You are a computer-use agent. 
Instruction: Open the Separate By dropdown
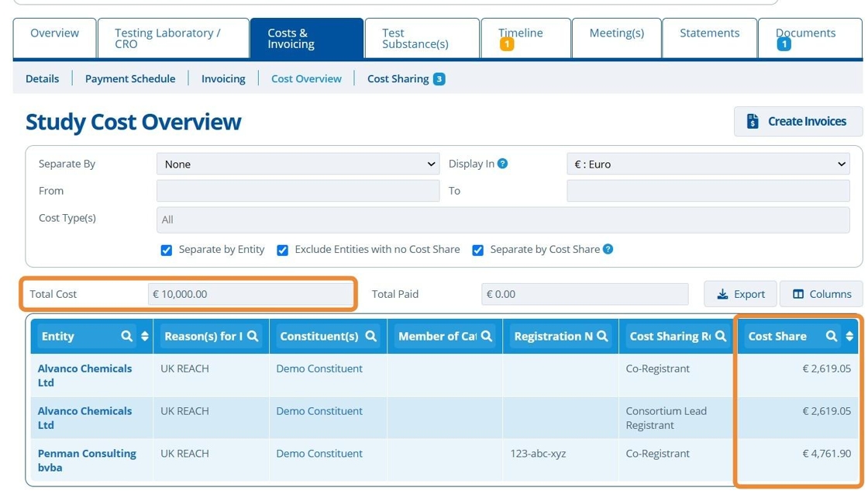tap(298, 164)
